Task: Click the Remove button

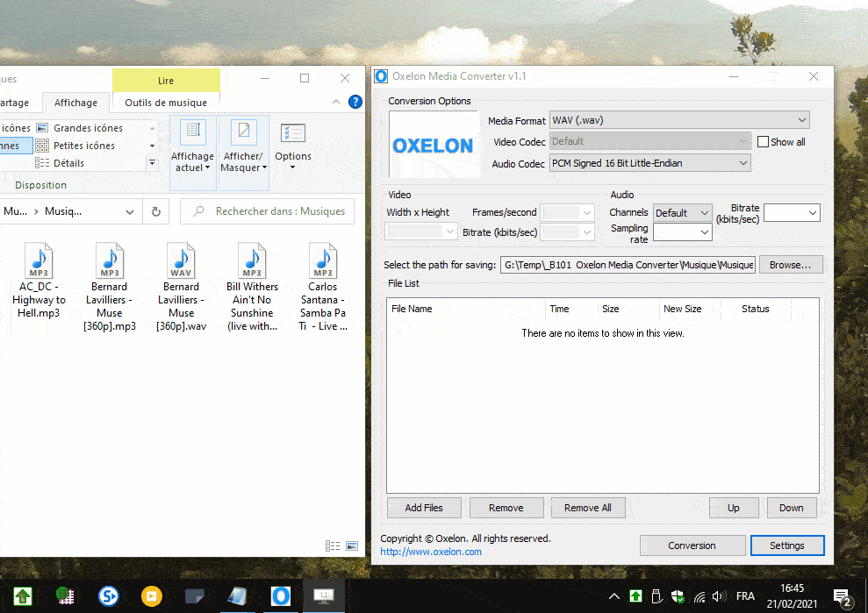Action: click(506, 508)
